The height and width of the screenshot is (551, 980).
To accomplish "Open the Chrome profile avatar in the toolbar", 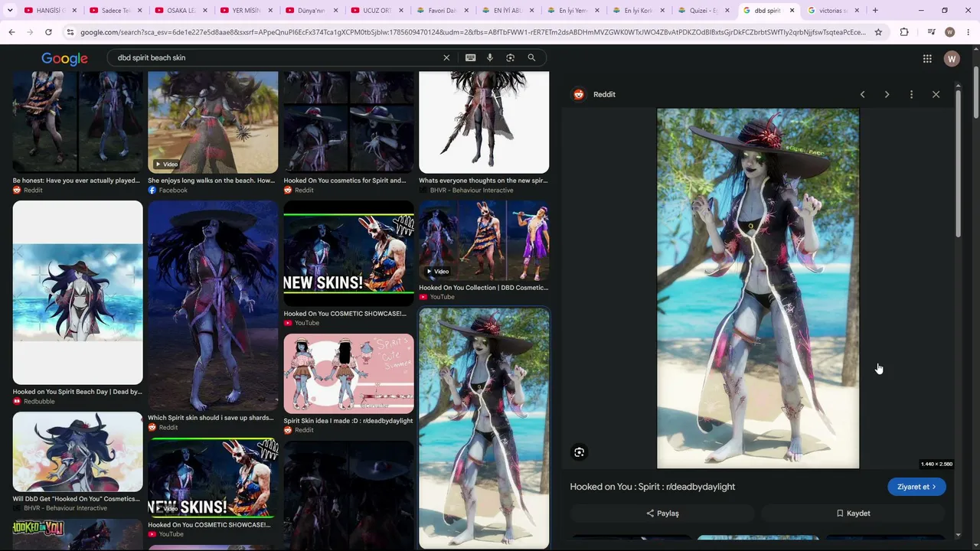I will 950,32.
